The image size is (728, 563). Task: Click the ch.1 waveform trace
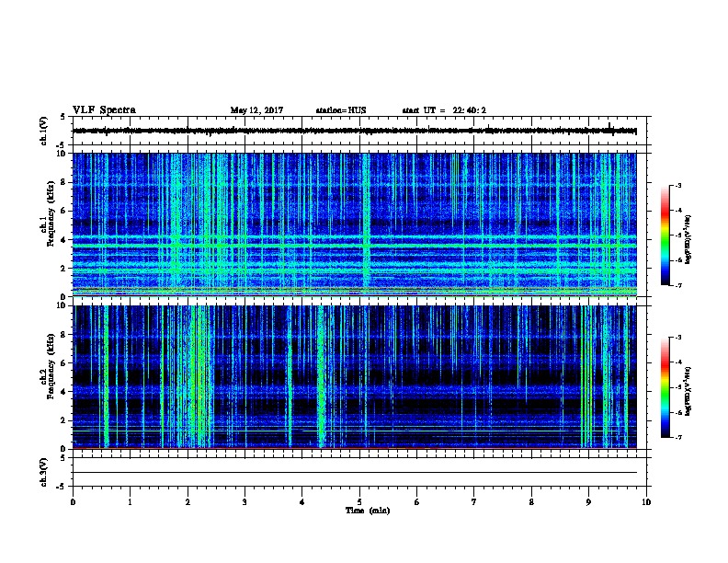tap(355, 131)
